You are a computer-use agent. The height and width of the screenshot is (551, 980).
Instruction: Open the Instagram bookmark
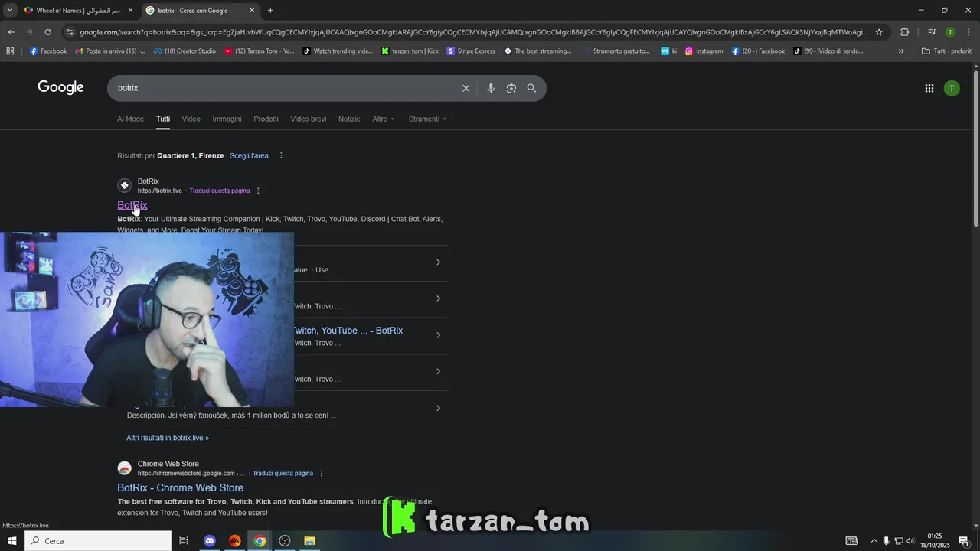click(x=704, y=51)
